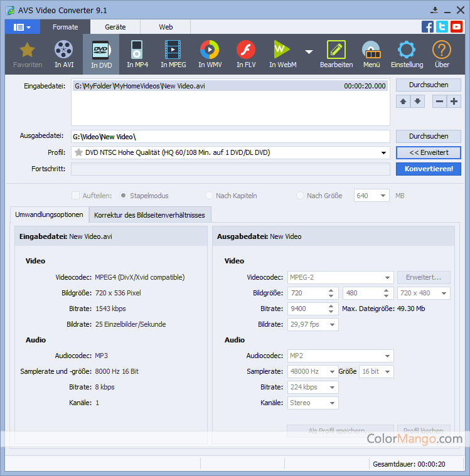Open the Bildrate 29,97 fps dropdown

(332, 324)
